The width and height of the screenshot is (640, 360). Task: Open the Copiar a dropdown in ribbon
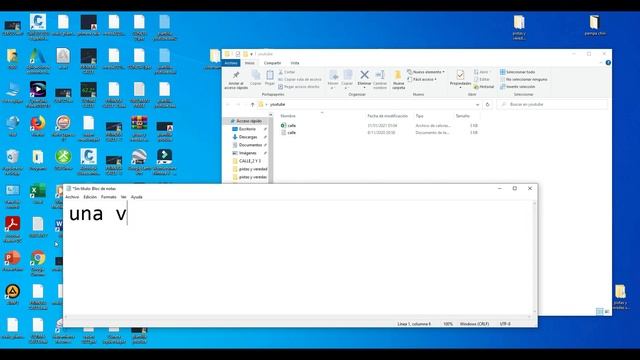(347, 80)
